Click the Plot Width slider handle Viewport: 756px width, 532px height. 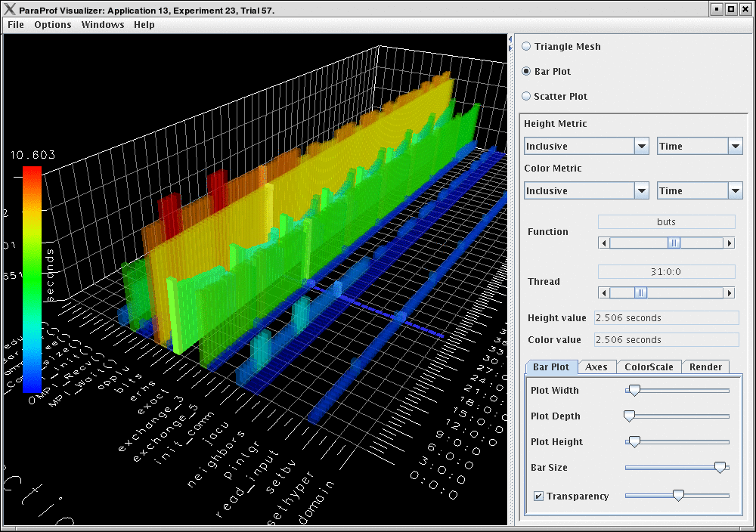click(x=634, y=391)
